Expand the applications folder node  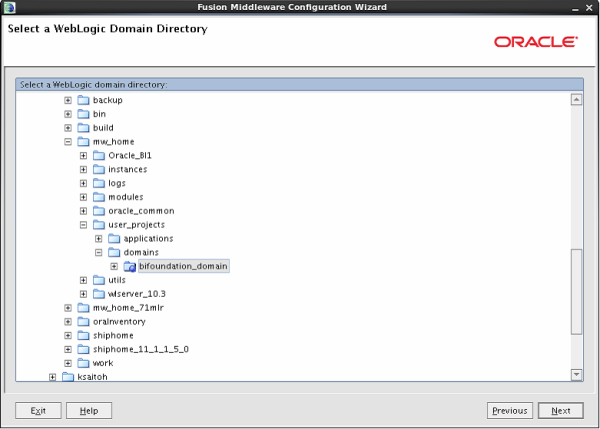pyautogui.click(x=99, y=239)
